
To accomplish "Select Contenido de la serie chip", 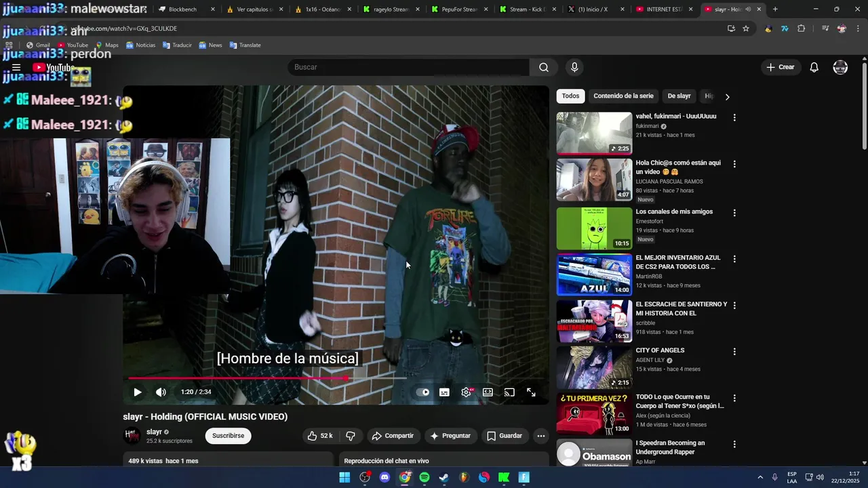I will click(623, 96).
